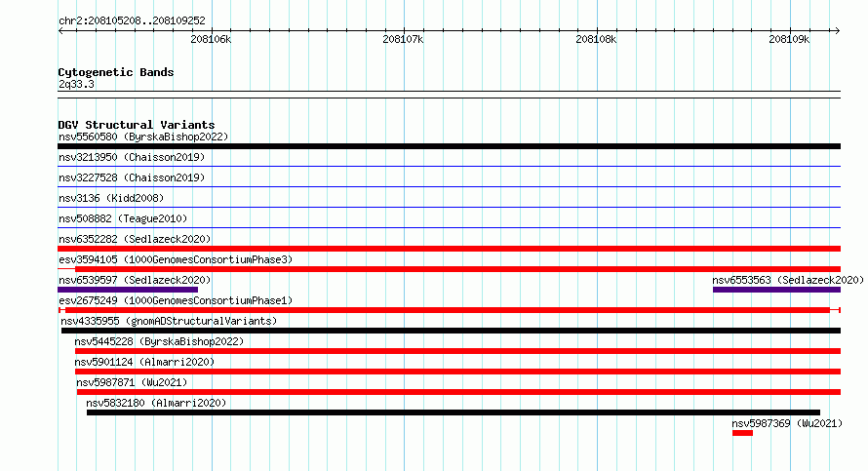Click nsv6539597 (Sedlazeck2020) label

(x=135, y=280)
